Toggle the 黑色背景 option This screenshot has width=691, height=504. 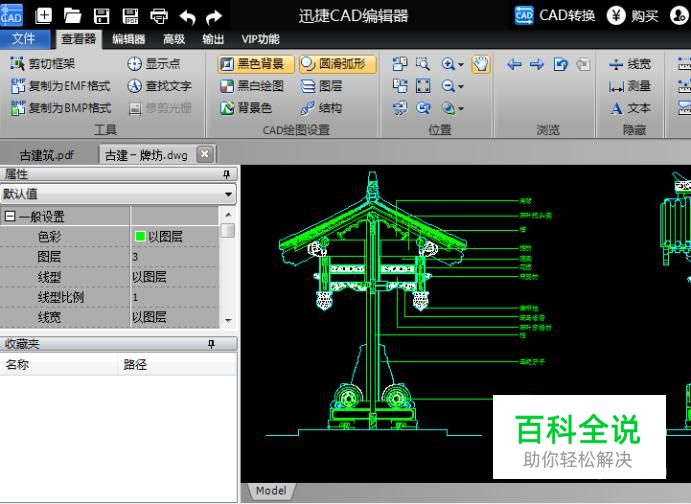(256, 64)
